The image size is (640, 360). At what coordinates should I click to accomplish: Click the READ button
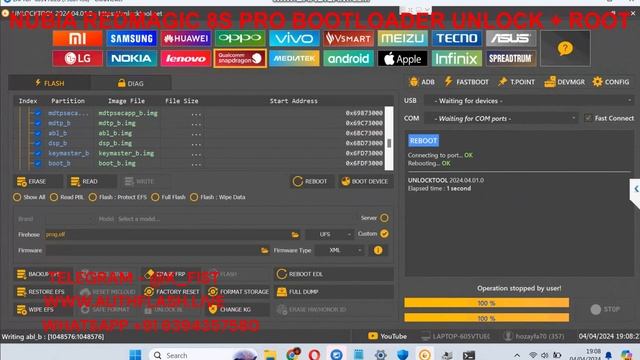(91, 181)
